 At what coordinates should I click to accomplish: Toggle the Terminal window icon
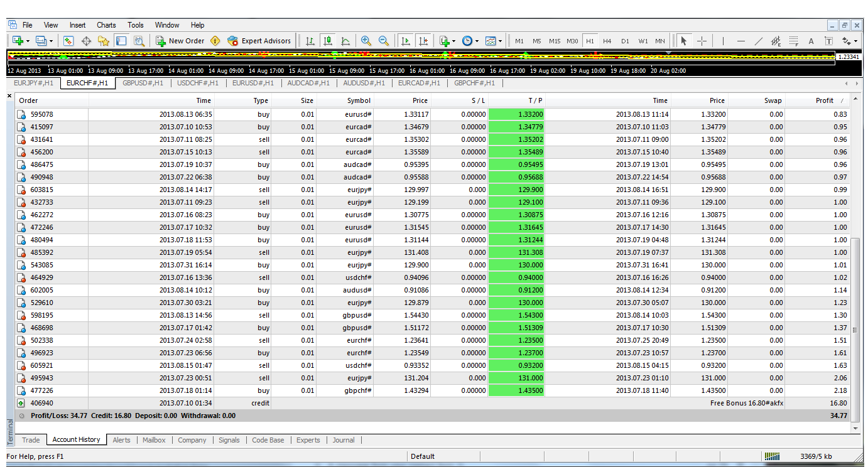121,41
